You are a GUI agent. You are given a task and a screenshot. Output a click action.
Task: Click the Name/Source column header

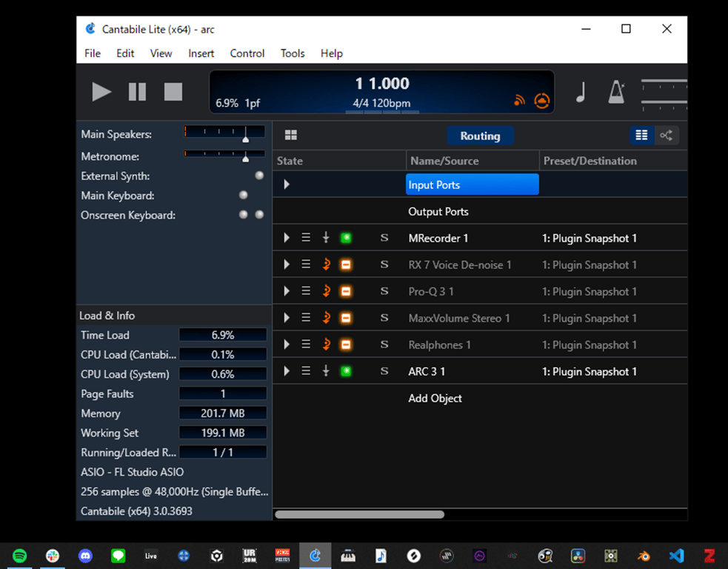point(472,161)
